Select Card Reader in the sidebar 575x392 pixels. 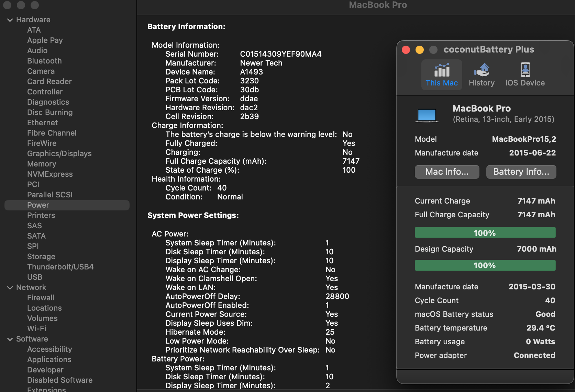(x=49, y=82)
